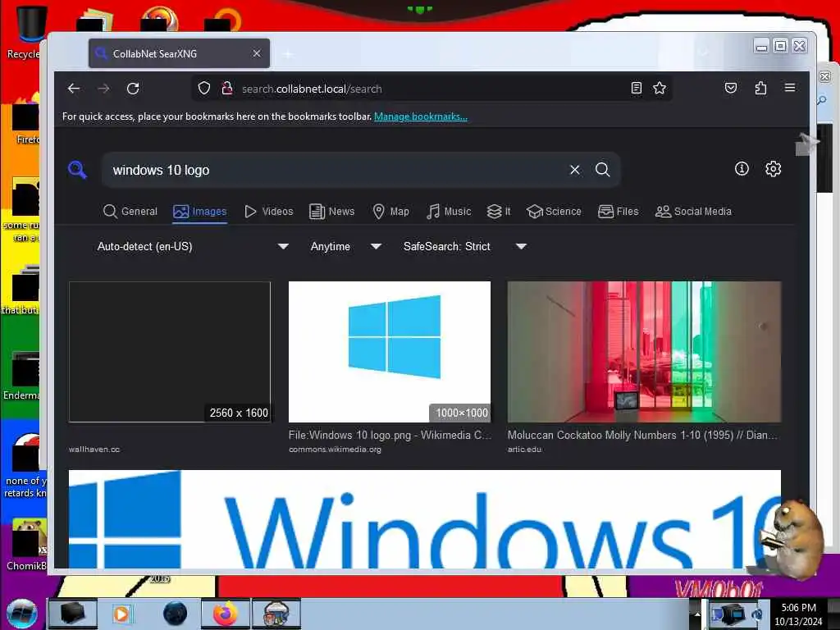Select the Images category tab
Image resolution: width=840 pixels, height=630 pixels.
200,212
